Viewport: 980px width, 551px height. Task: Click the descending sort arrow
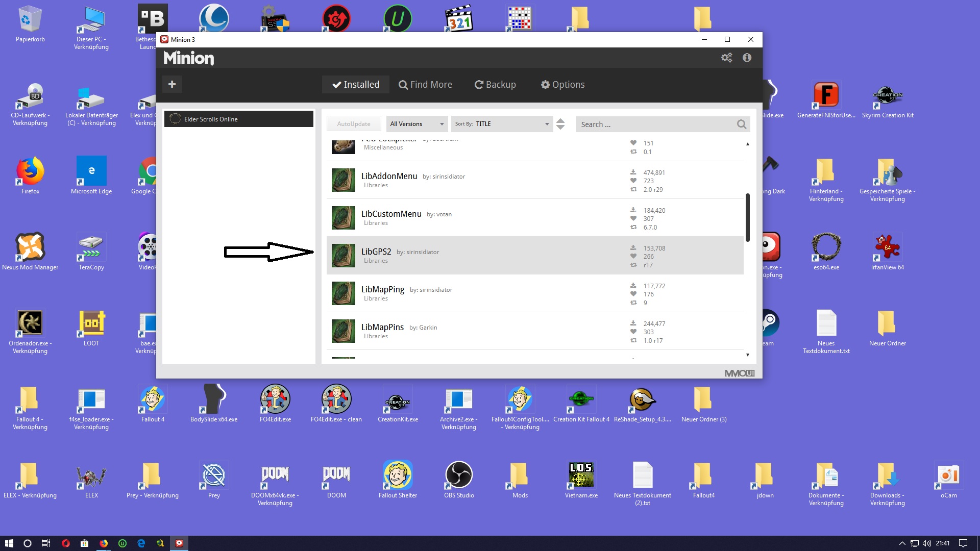(x=560, y=128)
